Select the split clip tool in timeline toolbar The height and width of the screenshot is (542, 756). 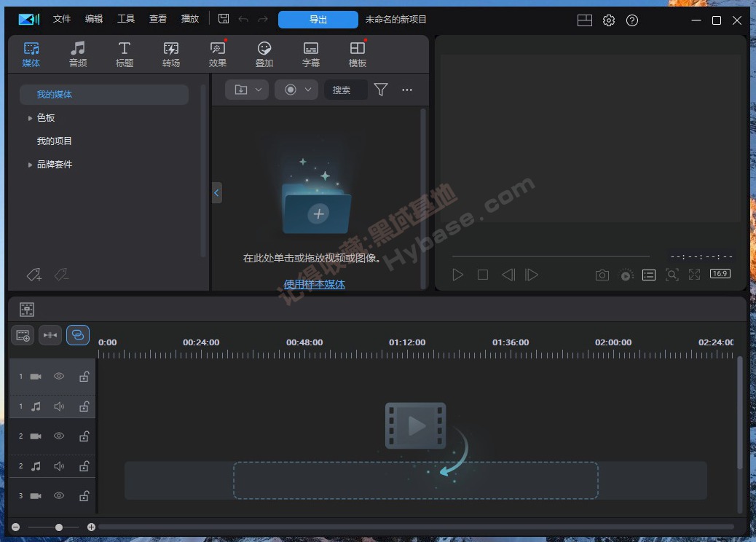point(50,335)
